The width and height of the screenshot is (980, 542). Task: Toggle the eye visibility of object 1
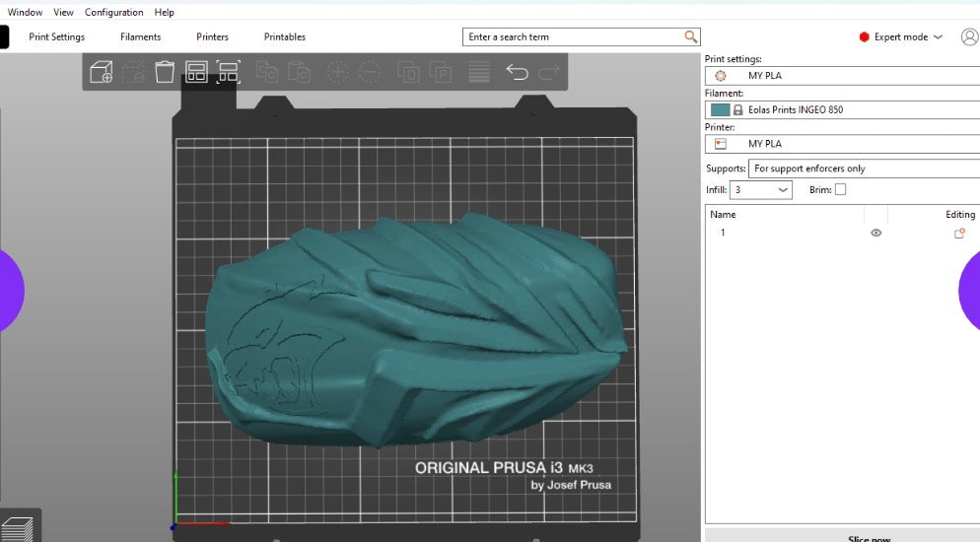point(876,233)
